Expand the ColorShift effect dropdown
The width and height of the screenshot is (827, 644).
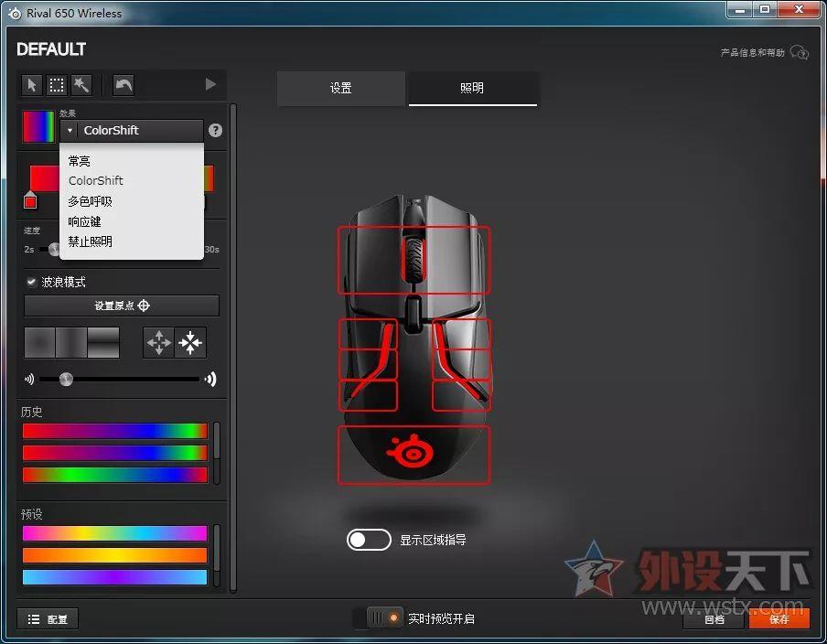[132, 130]
